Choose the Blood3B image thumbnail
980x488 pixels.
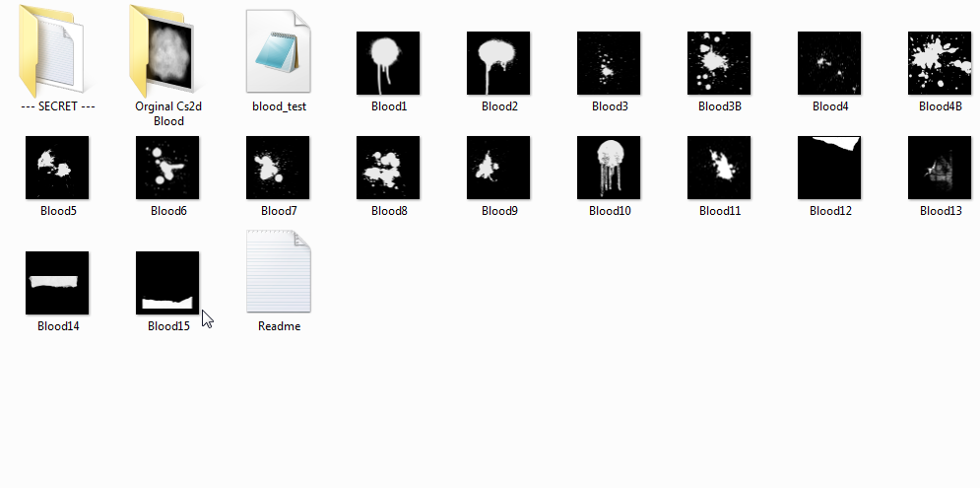719,63
